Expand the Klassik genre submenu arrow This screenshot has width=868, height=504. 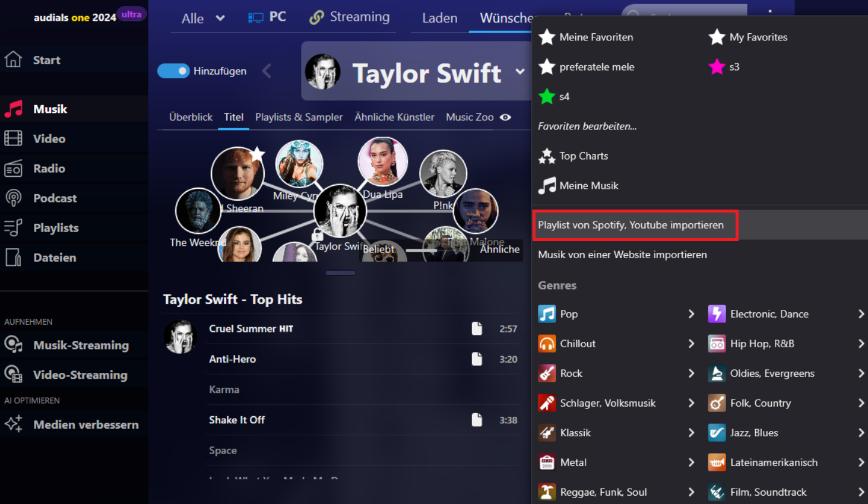tap(691, 432)
